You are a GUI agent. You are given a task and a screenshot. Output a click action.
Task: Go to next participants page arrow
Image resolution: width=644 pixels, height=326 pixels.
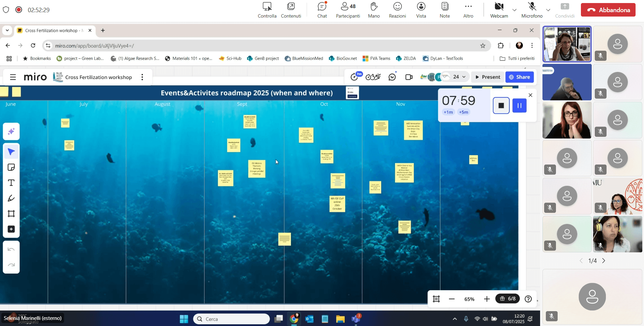[604, 261]
